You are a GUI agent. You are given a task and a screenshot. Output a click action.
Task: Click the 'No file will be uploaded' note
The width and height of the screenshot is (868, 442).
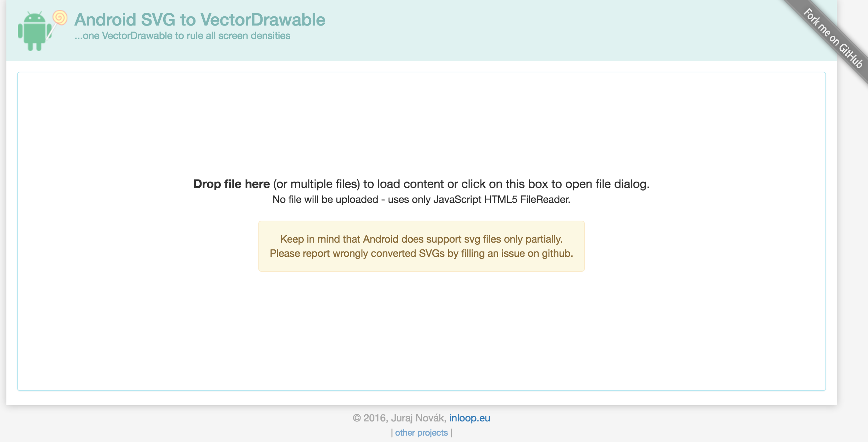point(421,199)
